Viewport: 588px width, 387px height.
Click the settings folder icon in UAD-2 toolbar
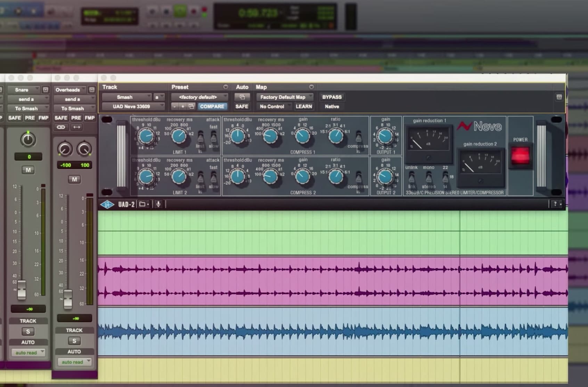143,204
